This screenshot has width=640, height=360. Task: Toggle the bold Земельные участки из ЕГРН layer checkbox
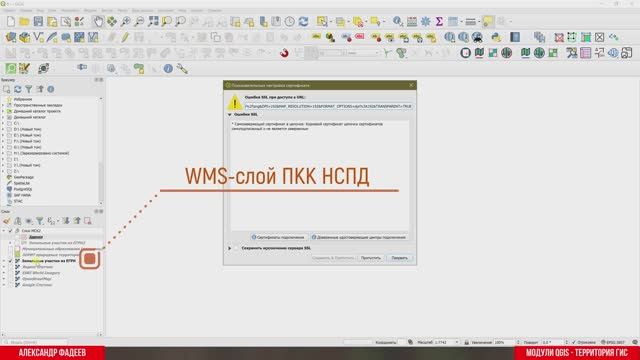[11, 260]
